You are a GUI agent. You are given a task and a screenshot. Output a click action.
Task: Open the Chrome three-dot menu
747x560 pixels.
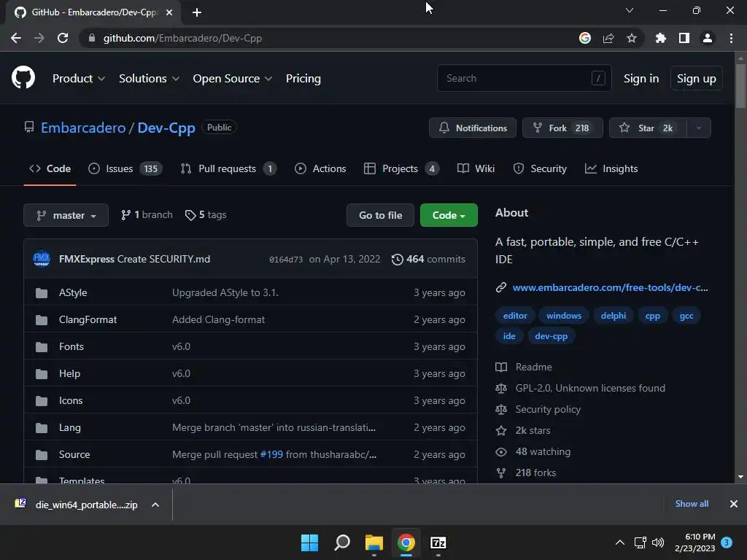point(731,38)
